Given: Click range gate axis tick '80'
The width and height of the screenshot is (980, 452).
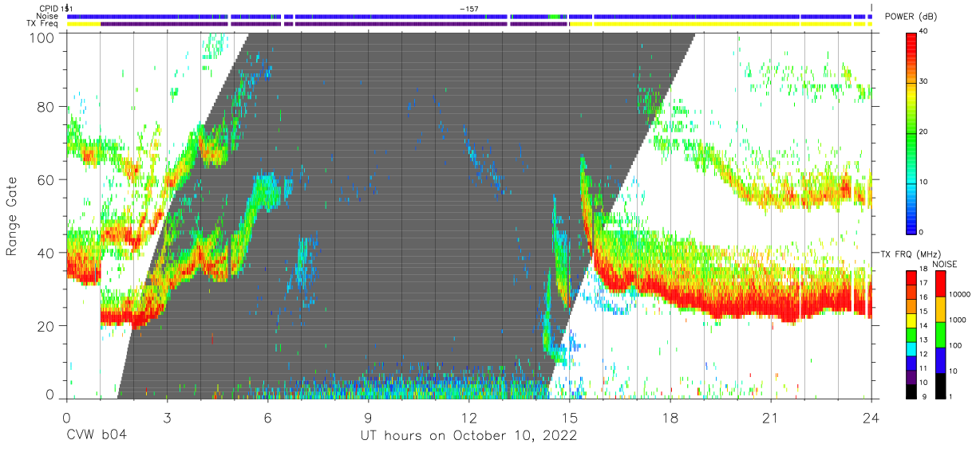Looking at the screenshot, I should click(47, 107).
